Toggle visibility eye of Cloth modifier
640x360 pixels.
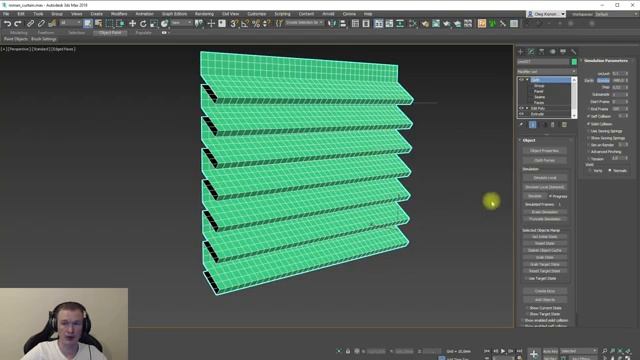click(521, 80)
